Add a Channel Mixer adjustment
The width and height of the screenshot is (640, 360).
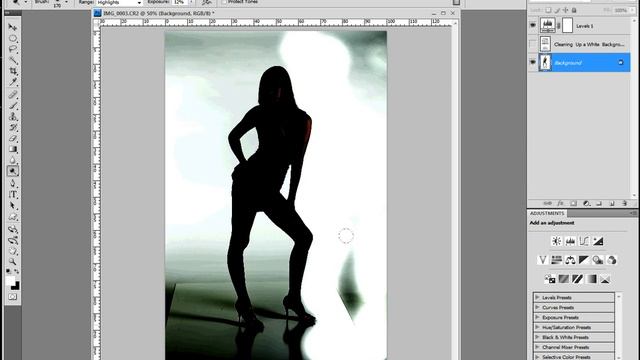point(612,260)
